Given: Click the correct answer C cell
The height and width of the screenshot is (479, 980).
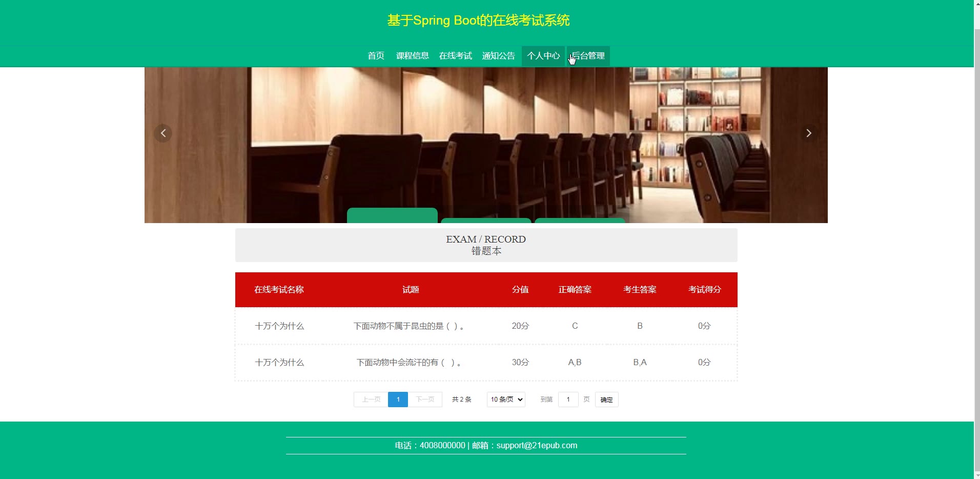Looking at the screenshot, I should tap(575, 326).
